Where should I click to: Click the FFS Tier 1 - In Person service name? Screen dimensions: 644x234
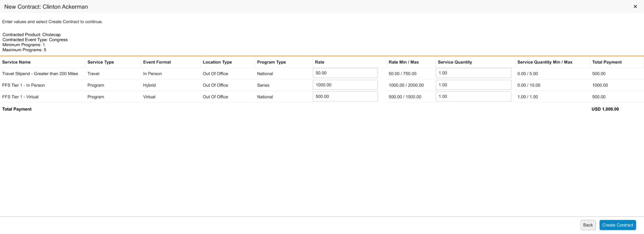click(24, 85)
